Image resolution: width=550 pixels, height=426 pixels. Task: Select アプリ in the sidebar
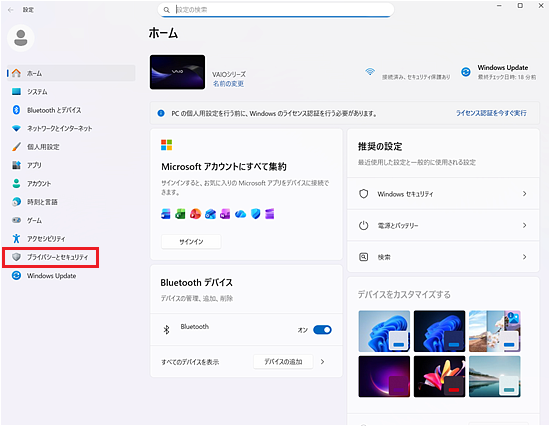tap(71, 165)
